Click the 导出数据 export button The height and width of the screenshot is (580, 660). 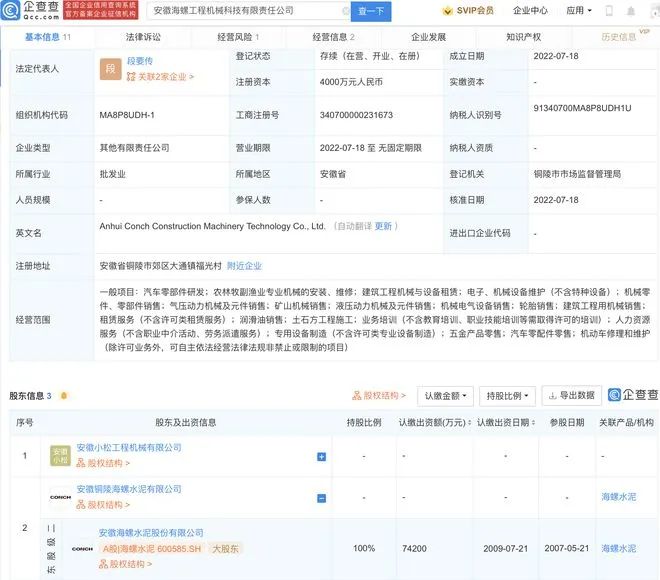pos(573,395)
